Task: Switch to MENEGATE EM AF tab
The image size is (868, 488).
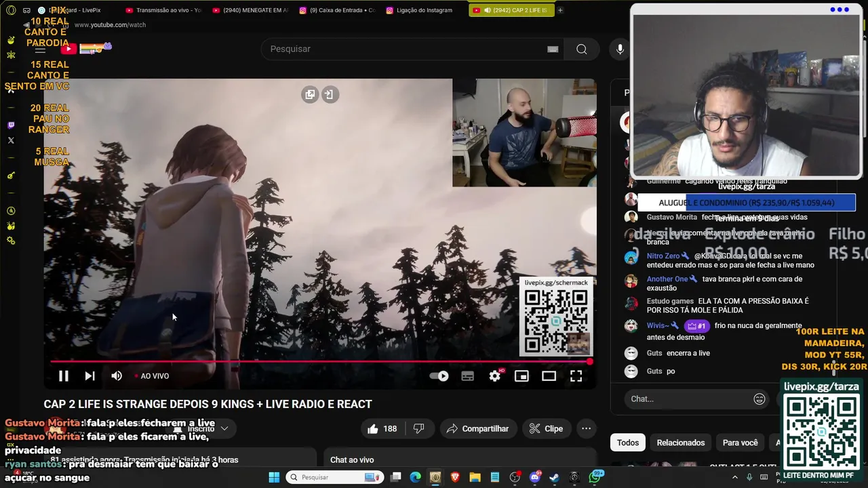Action: click(250, 10)
